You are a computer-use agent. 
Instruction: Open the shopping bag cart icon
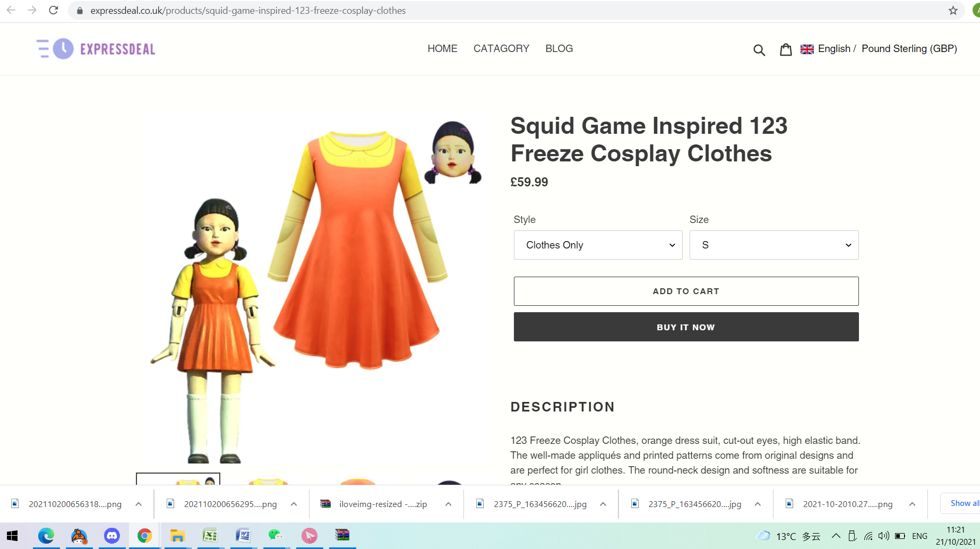click(786, 49)
